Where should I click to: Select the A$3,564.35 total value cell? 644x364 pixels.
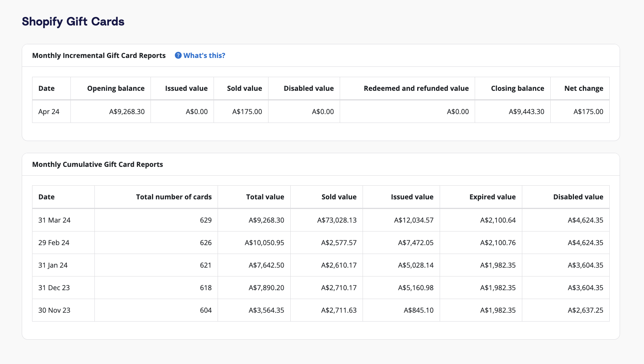(254, 310)
